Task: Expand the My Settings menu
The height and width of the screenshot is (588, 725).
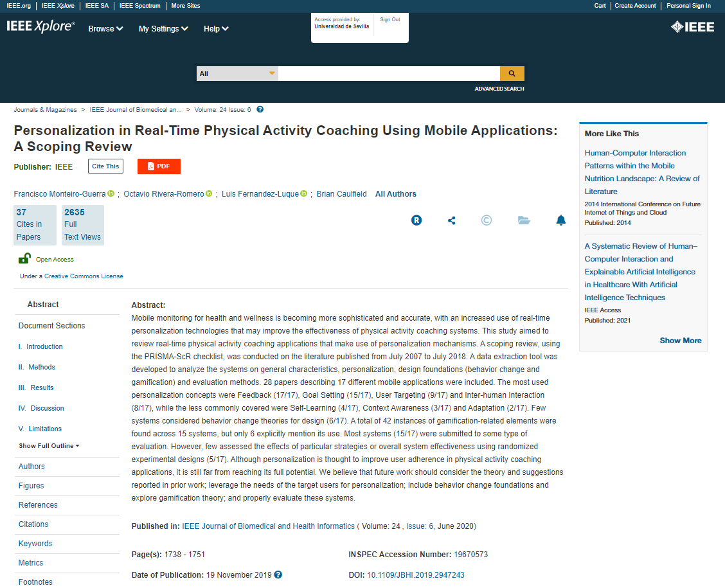Action: tap(163, 29)
